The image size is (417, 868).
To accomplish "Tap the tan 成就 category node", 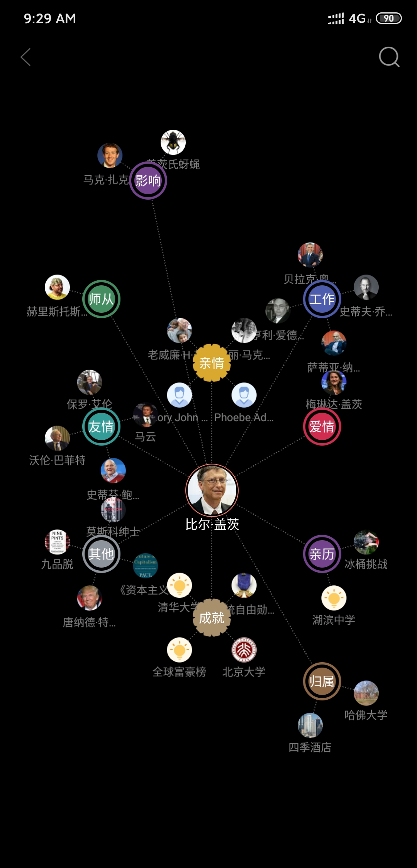I will pyautogui.click(x=212, y=618).
